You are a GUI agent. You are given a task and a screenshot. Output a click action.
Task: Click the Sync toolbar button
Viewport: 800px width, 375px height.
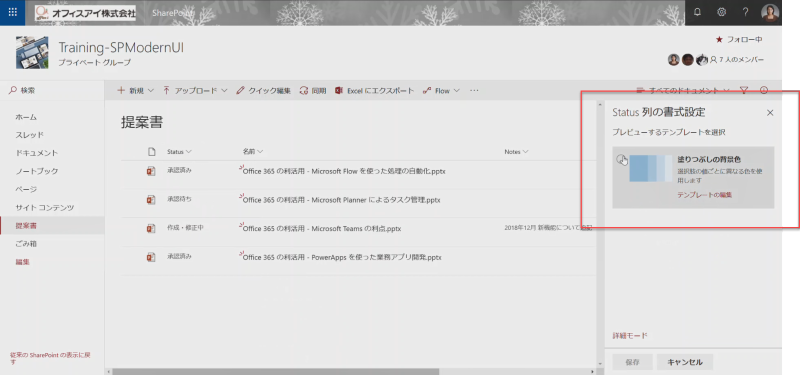[313, 91]
